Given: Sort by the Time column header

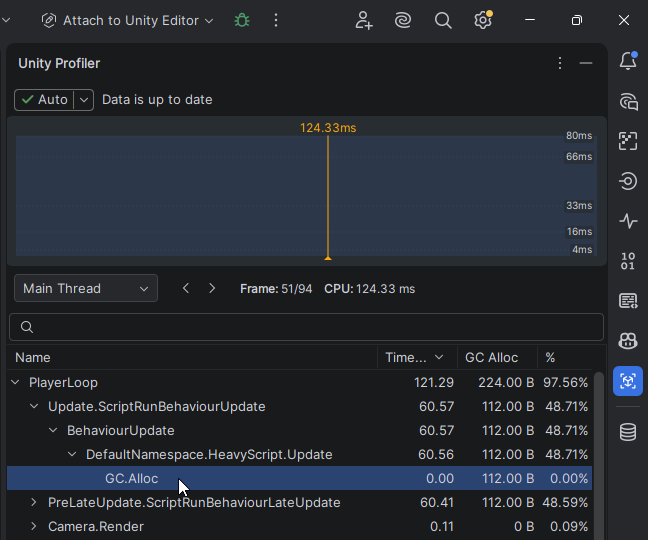Looking at the screenshot, I should [415, 357].
